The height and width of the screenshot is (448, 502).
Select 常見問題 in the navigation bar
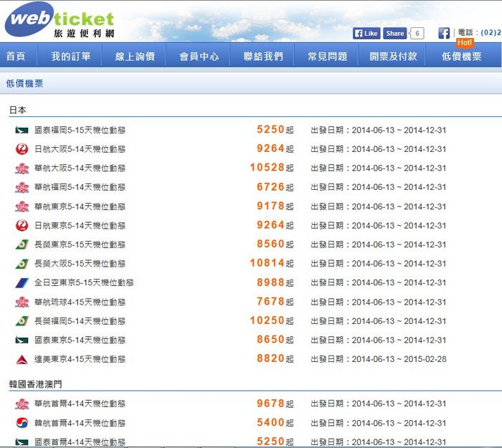327,57
